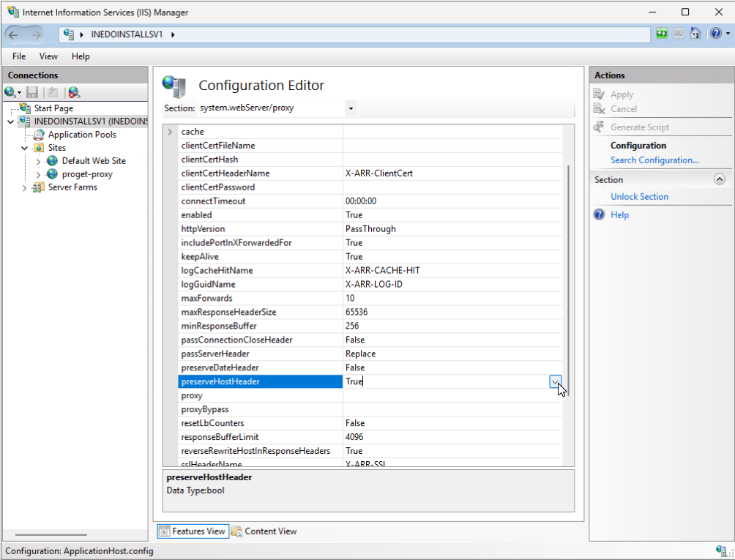
Task: Click the Forward navigation arrow
Action: (36, 34)
